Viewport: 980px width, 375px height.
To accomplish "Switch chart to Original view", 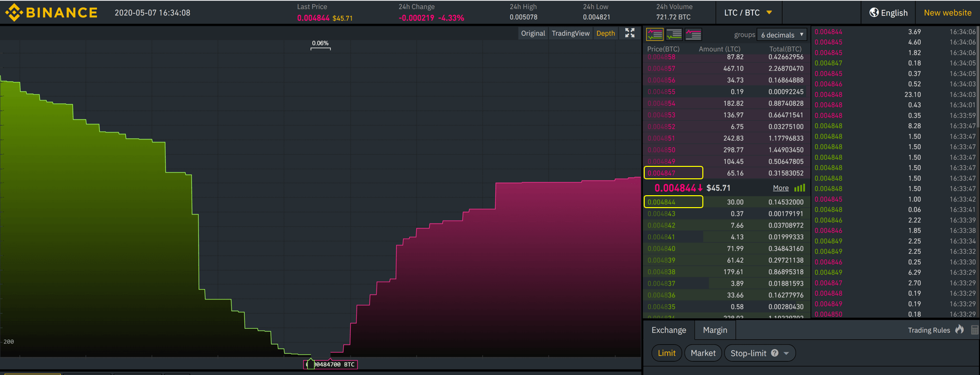I will tap(533, 33).
